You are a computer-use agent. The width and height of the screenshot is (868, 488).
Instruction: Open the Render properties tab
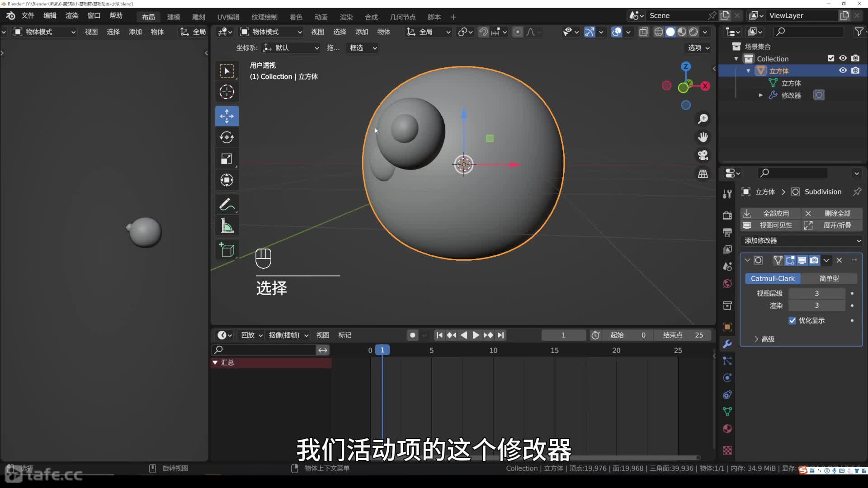(727, 216)
